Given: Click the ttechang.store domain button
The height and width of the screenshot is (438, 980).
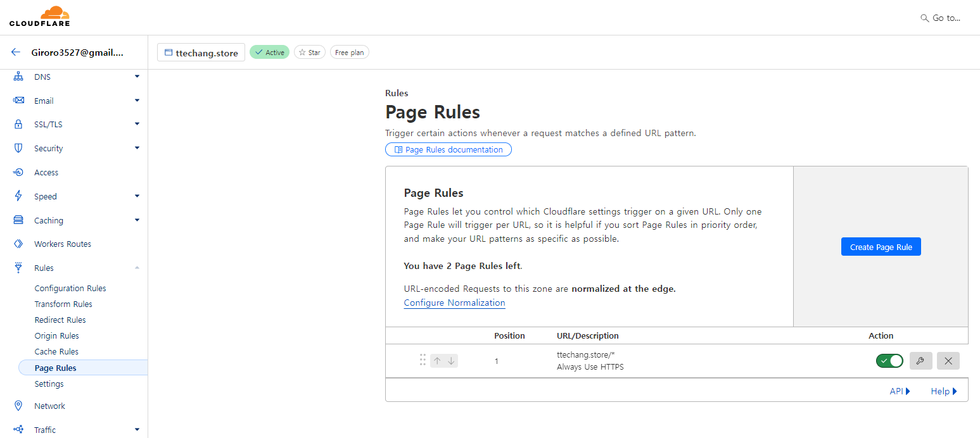Looking at the screenshot, I should [x=201, y=53].
